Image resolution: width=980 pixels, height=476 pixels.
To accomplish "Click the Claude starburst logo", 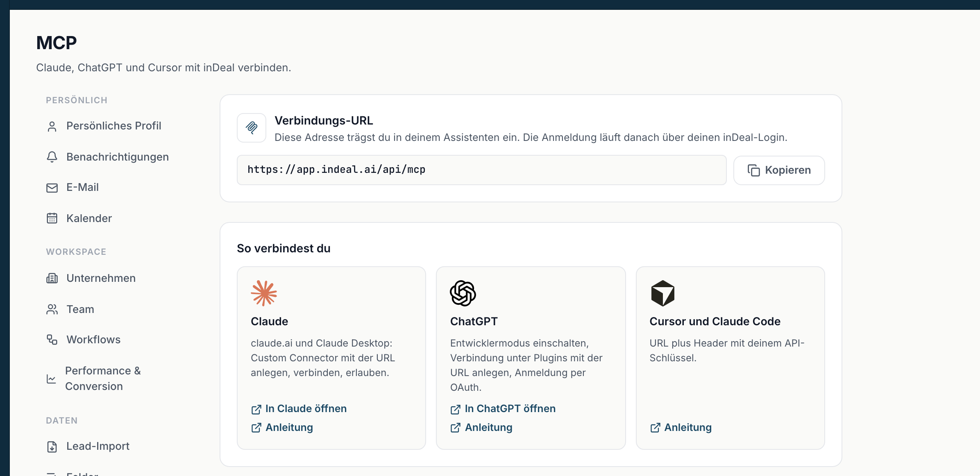I will click(264, 293).
